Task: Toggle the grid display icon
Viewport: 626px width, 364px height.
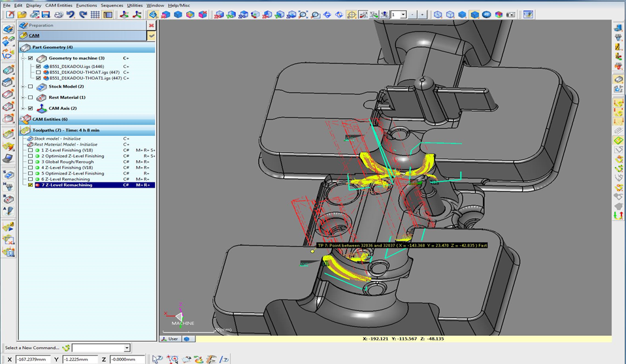Action: pos(95,14)
